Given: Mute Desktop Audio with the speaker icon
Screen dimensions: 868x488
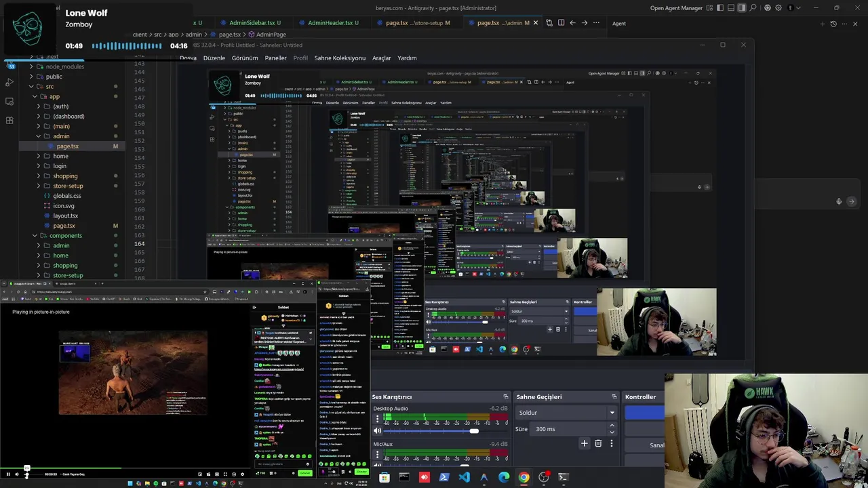Looking at the screenshot, I should [377, 430].
